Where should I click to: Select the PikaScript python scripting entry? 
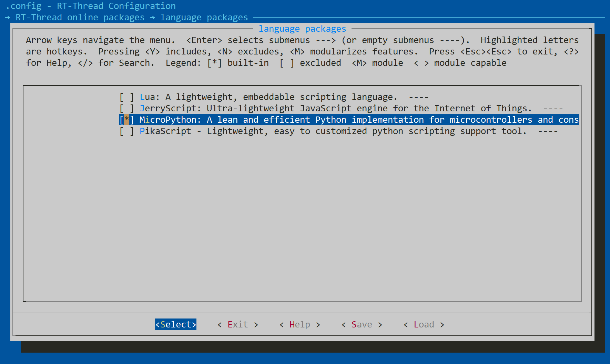point(333,131)
